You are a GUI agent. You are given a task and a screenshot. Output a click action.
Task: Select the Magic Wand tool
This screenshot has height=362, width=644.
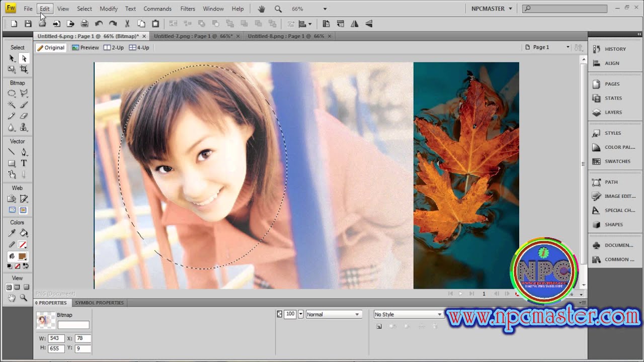coord(12,105)
